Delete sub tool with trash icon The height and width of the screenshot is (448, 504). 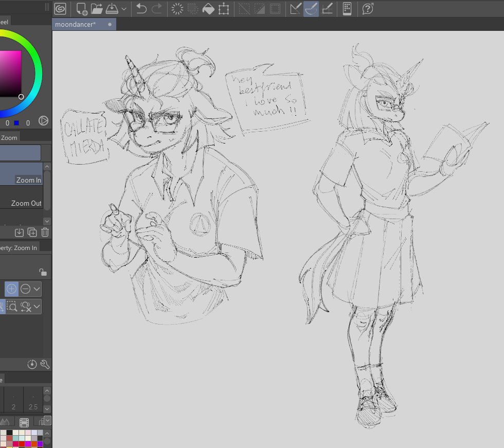(45, 232)
